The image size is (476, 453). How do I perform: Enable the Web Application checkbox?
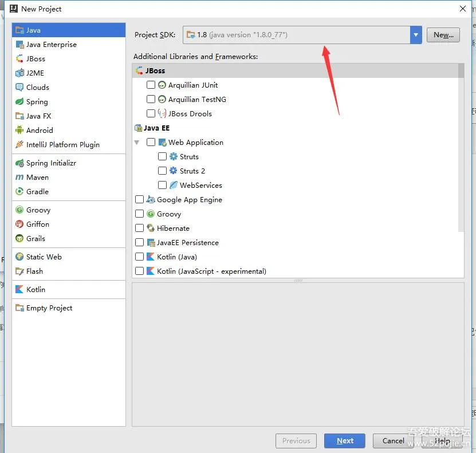pos(151,142)
